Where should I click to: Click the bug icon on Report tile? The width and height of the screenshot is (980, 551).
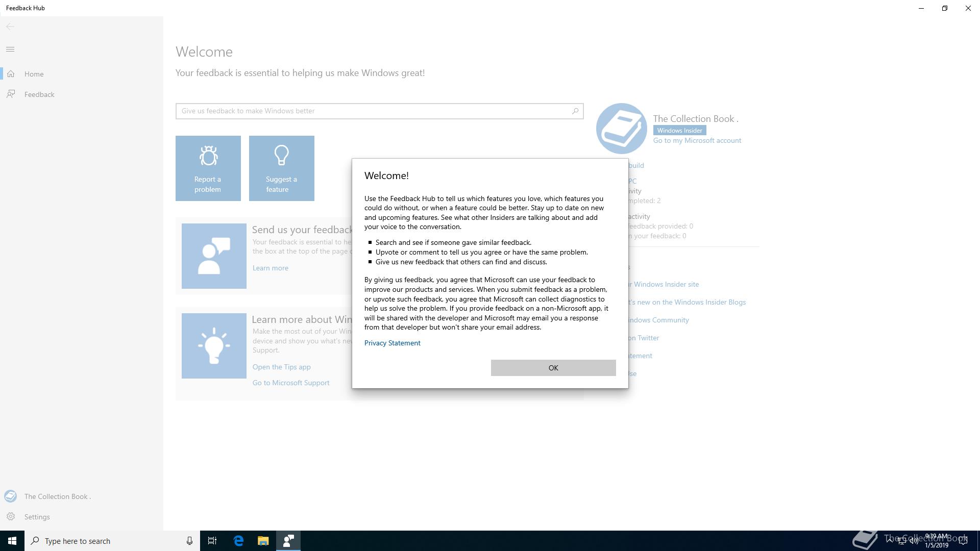coord(208,156)
